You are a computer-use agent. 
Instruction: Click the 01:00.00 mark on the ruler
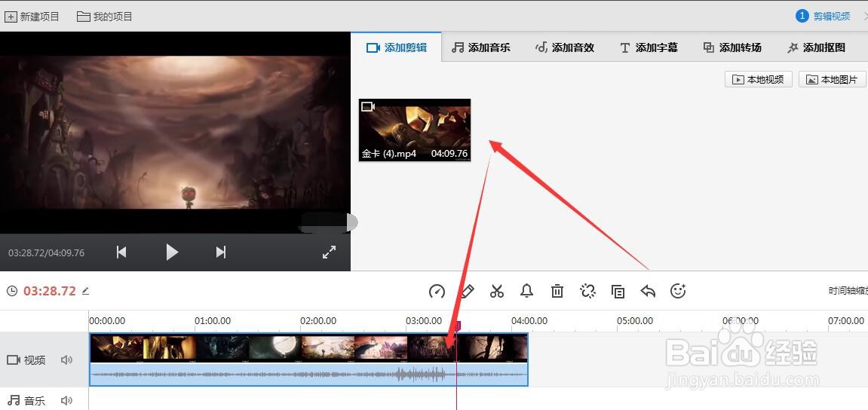coord(213,321)
